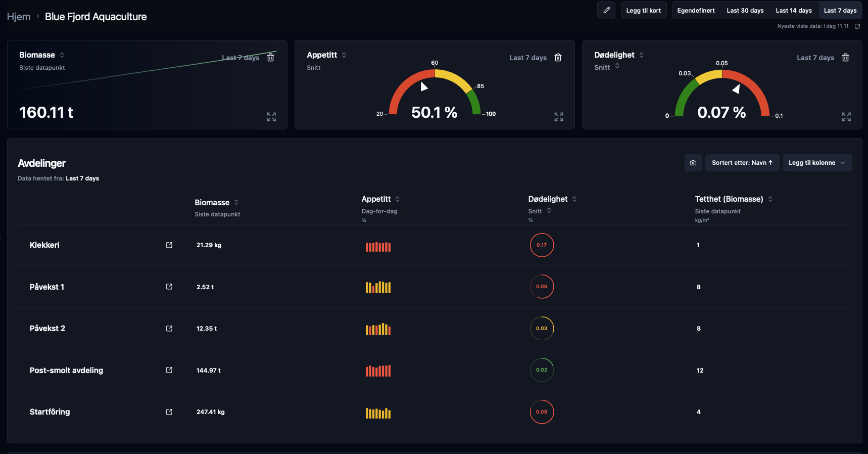Toggle sorting with Sortert etter: Navn
This screenshot has width=868, height=454.
(x=742, y=163)
